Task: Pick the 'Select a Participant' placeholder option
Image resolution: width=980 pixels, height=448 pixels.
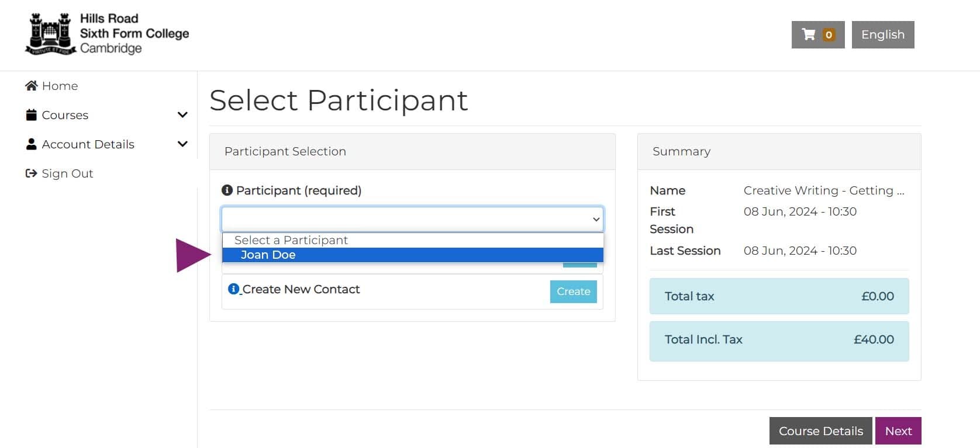Action: click(413, 240)
